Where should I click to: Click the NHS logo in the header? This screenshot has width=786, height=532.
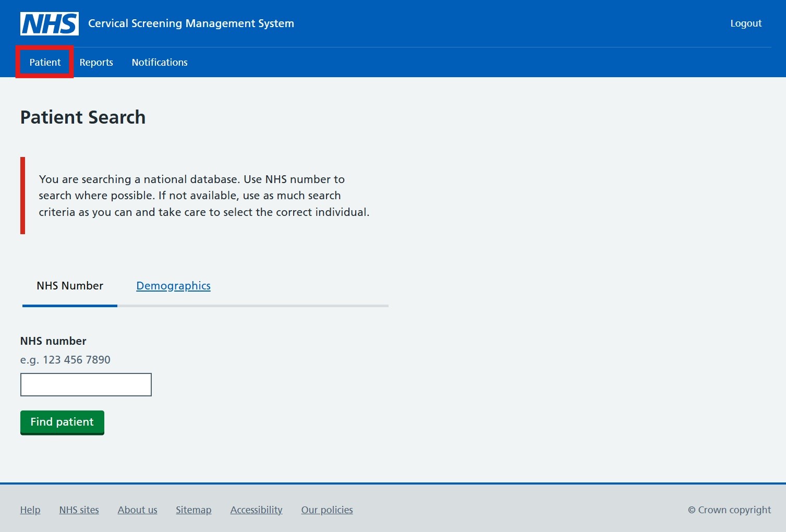50,23
